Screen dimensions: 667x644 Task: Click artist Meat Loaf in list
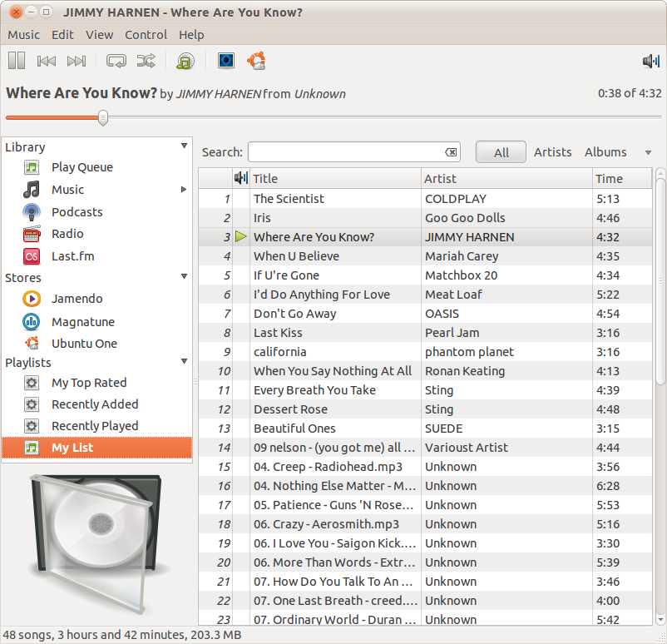coord(453,295)
